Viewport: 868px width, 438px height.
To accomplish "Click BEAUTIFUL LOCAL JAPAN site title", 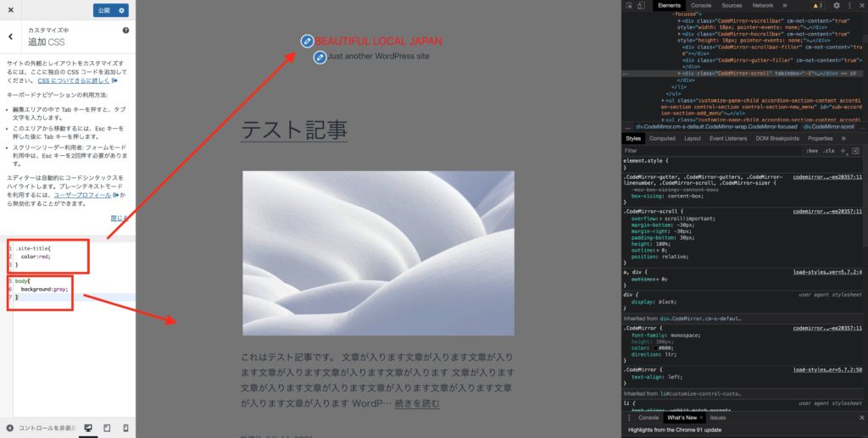I will click(379, 41).
